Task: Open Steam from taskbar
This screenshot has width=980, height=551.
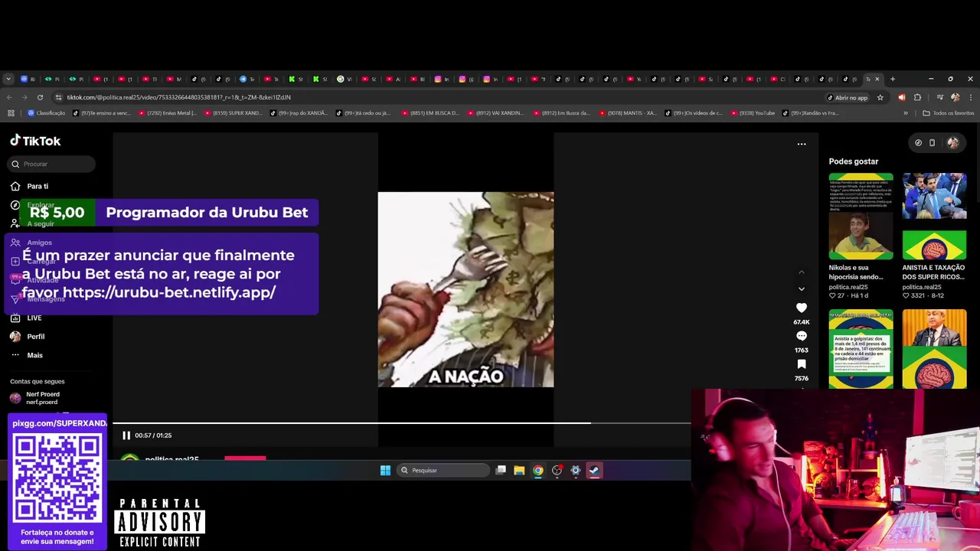Action: click(594, 471)
